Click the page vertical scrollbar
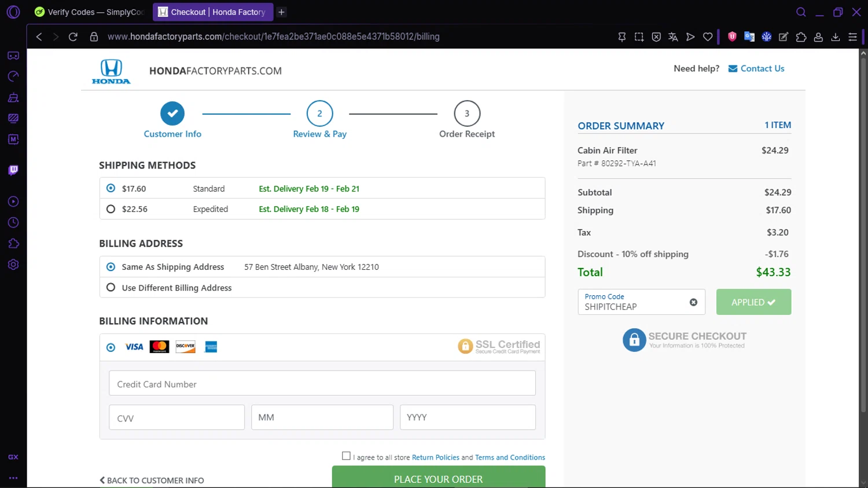The width and height of the screenshot is (868, 488). [x=863, y=236]
